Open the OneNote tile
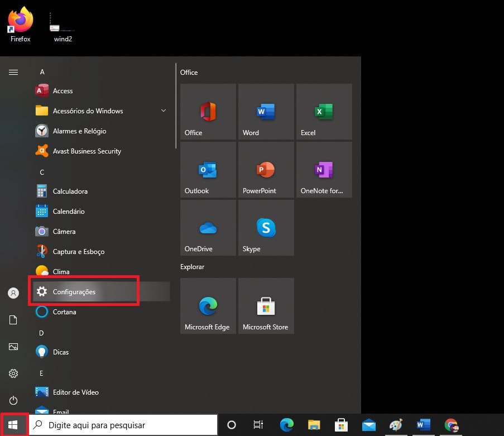504x436 pixels. [324, 170]
